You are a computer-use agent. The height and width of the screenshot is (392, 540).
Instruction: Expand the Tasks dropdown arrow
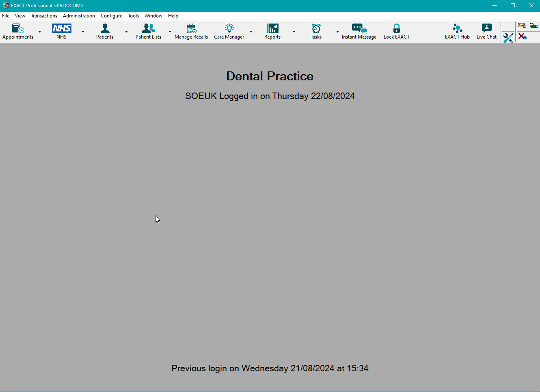[x=337, y=31]
